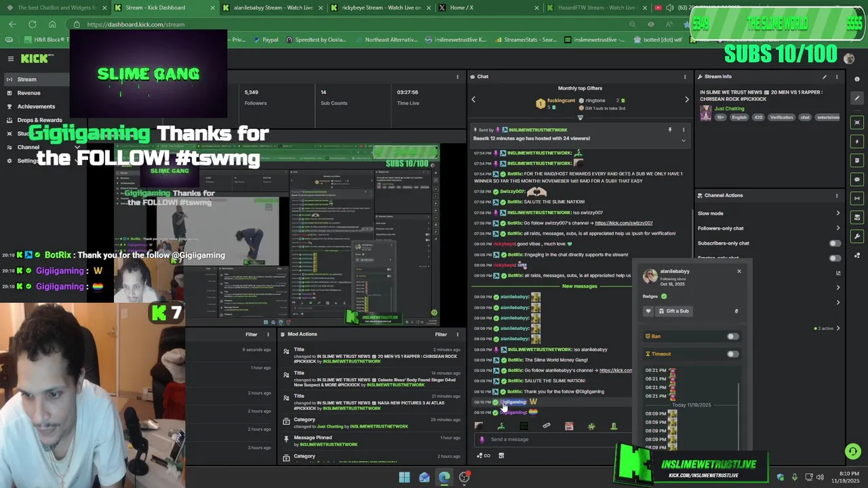The height and width of the screenshot is (488, 868).
Task: Open Mod Actions panel kebab menu
Action: [x=457, y=334]
